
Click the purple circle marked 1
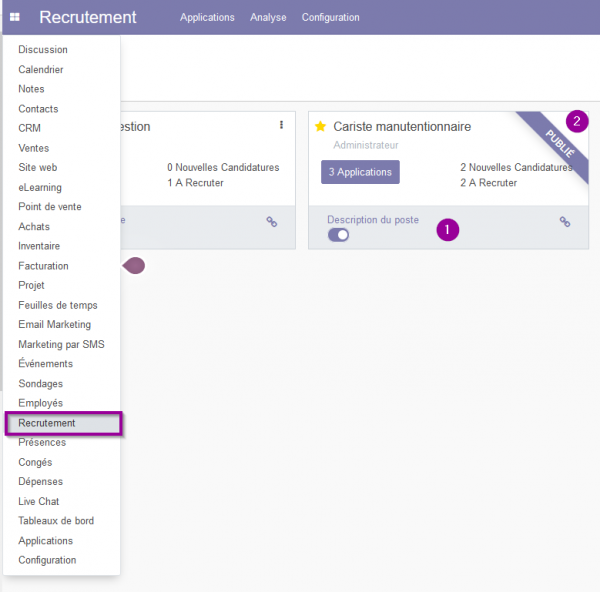coord(447,230)
